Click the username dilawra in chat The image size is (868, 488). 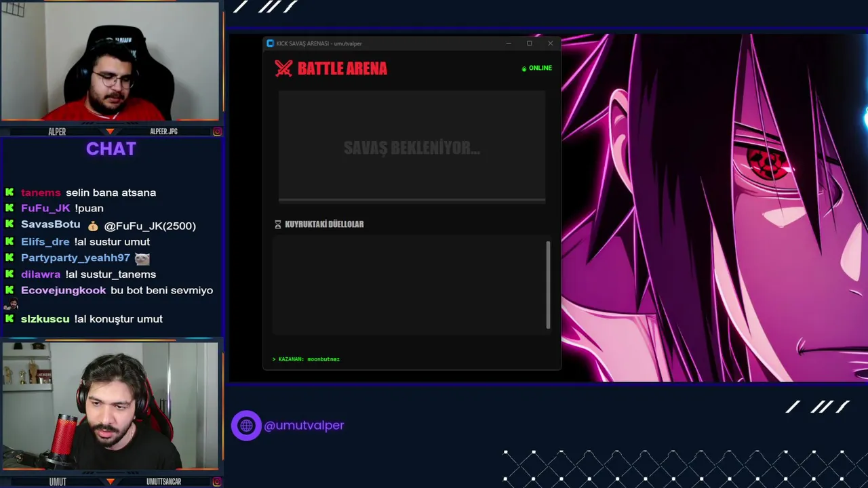tap(41, 274)
